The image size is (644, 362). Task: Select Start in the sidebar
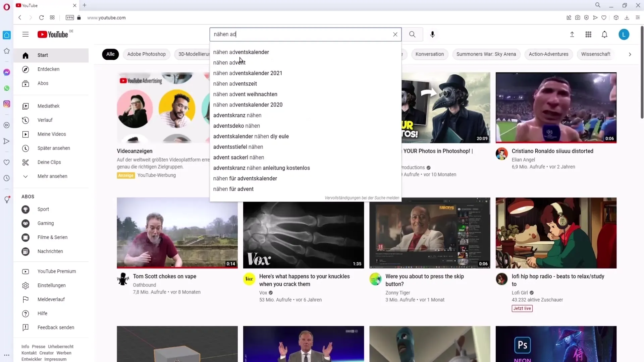[51, 55]
